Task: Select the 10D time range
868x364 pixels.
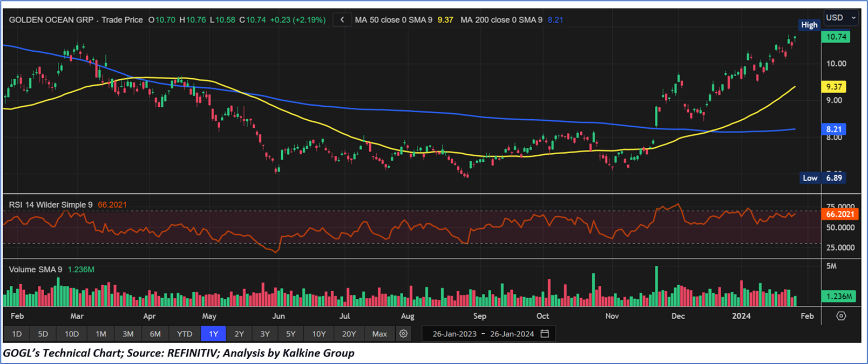Action: (72, 334)
